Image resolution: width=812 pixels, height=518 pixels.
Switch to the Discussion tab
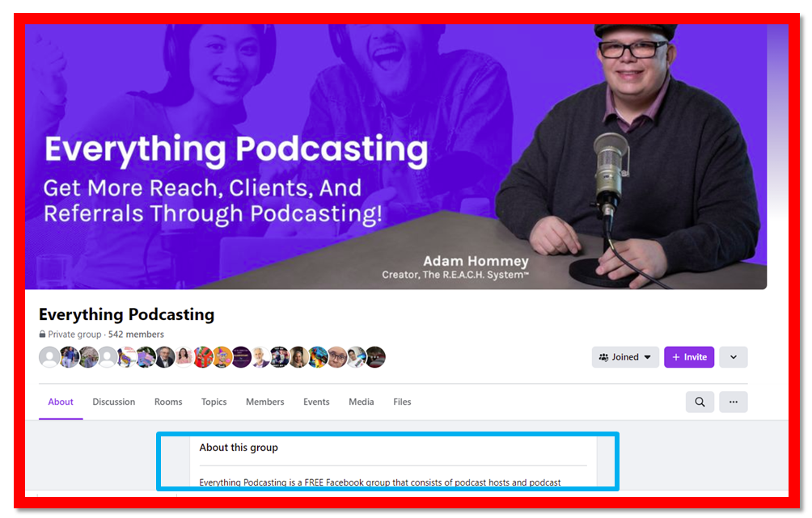(113, 402)
